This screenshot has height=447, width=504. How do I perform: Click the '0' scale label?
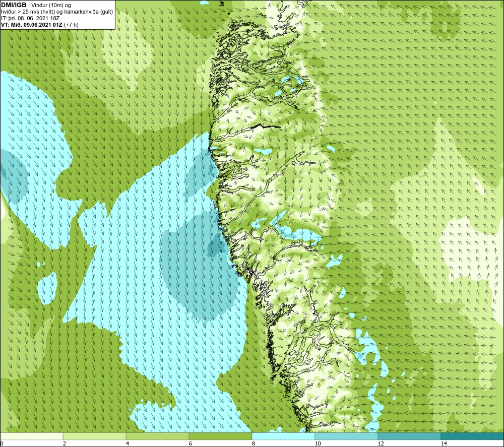(2, 443)
